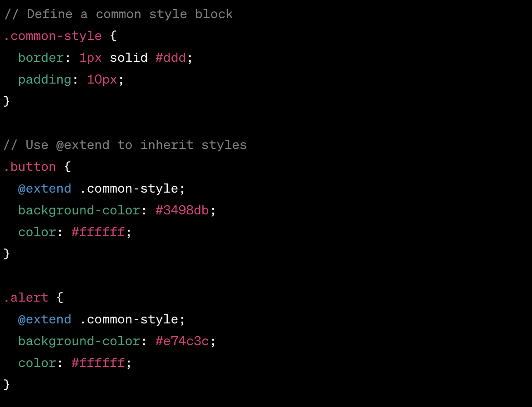Viewport: 532px width, 407px height.
Task: Select "#ffffff" in the .button block
Action: pos(98,232)
